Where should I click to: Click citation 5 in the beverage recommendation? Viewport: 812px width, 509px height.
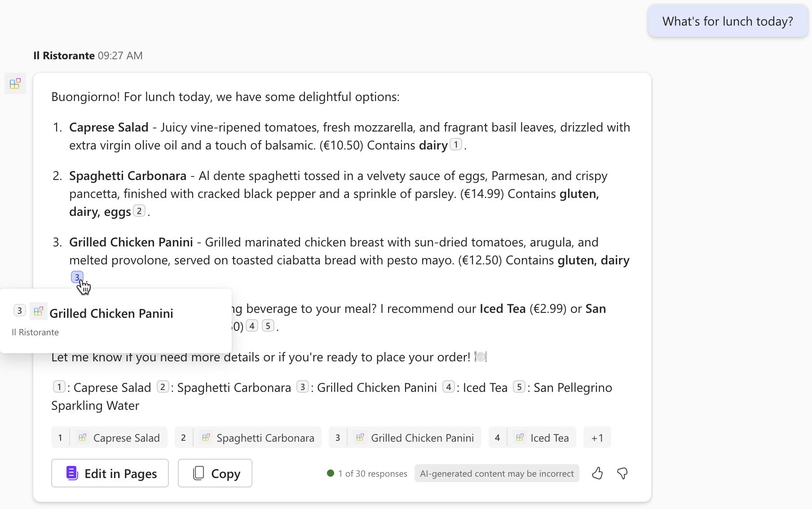[x=268, y=325]
